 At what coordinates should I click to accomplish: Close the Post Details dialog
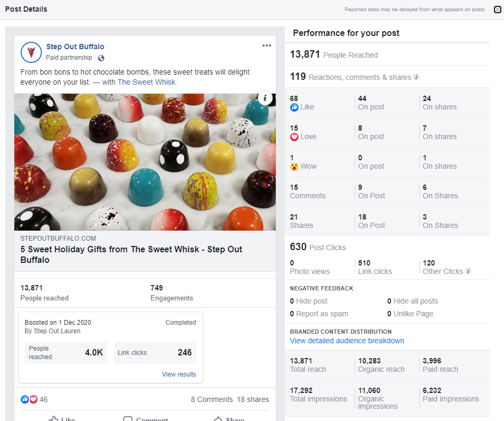pyautogui.click(x=497, y=10)
